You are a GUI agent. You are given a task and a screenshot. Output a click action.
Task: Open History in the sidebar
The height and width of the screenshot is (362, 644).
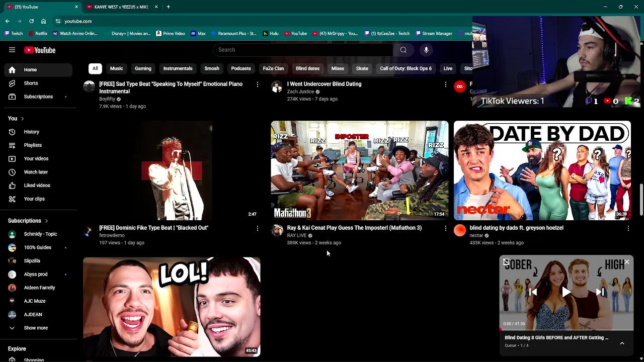(x=38, y=132)
